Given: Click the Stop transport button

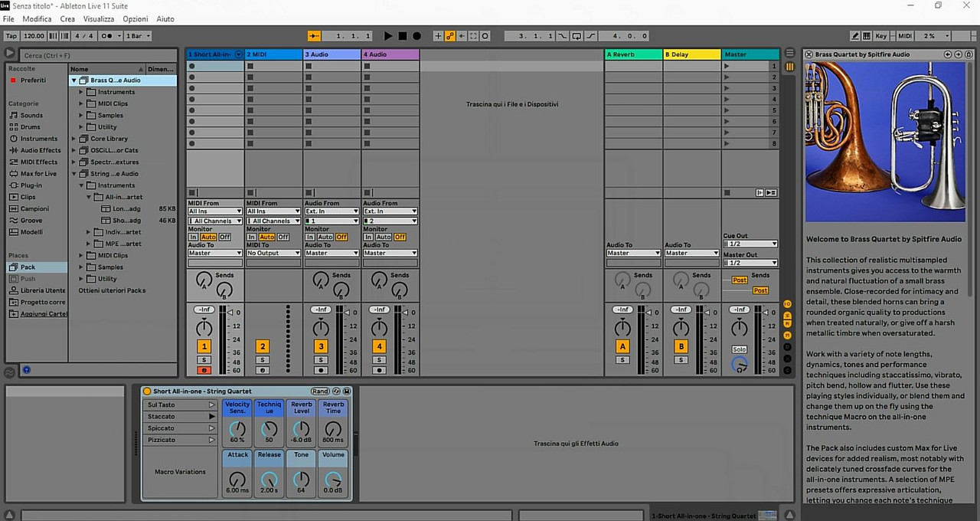Looking at the screenshot, I should coord(403,36).
